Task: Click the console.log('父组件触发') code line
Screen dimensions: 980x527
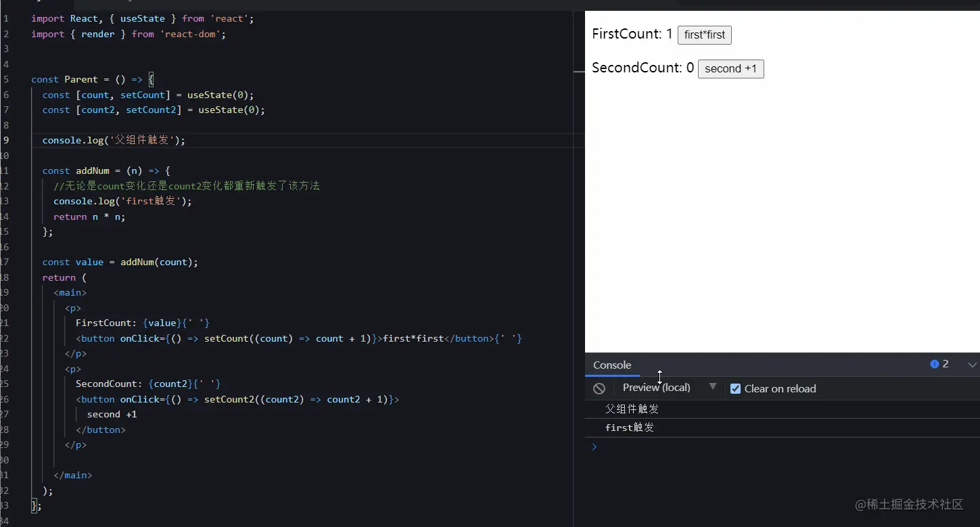Action: tap(114, 140)
